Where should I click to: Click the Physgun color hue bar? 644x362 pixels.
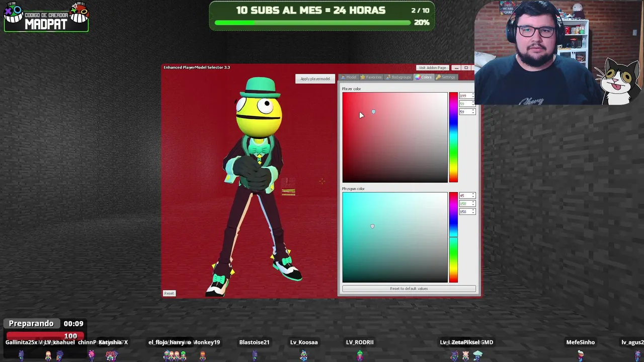tap(453, 237)
